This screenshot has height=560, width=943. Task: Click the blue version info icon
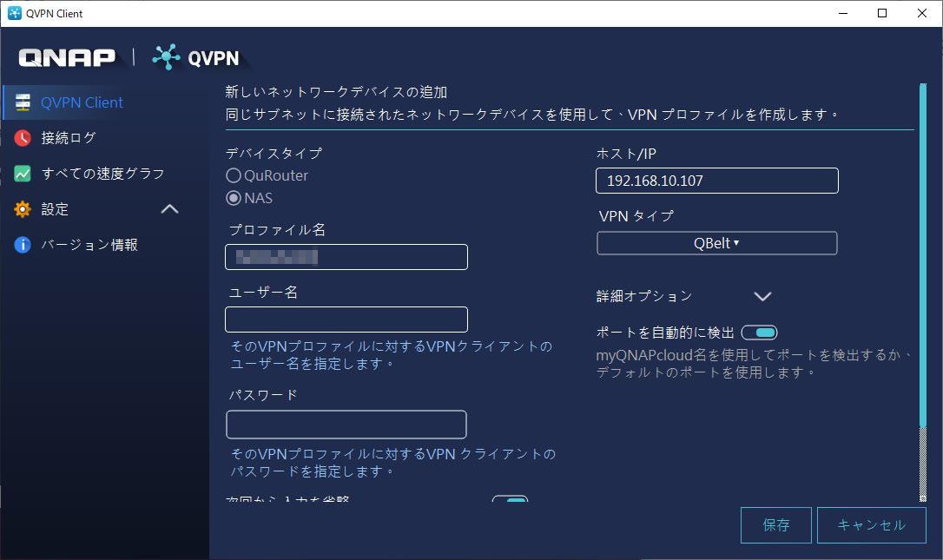tap(23, 245)
